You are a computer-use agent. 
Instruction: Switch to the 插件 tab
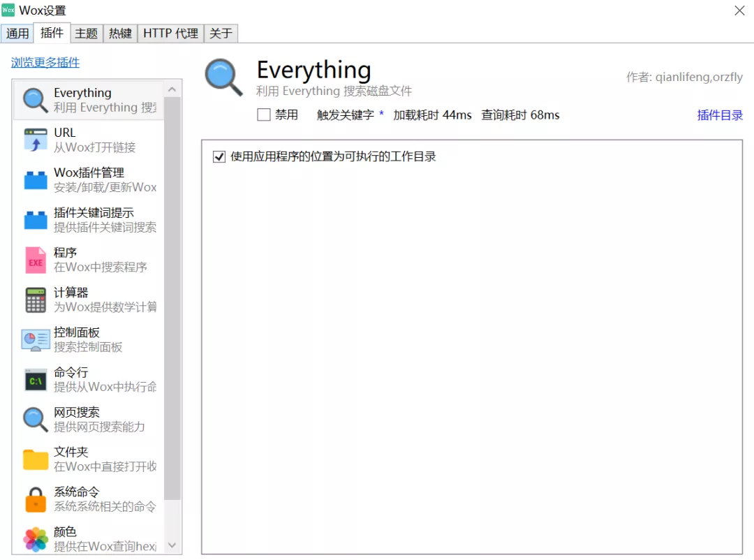[x=52, y=33]
